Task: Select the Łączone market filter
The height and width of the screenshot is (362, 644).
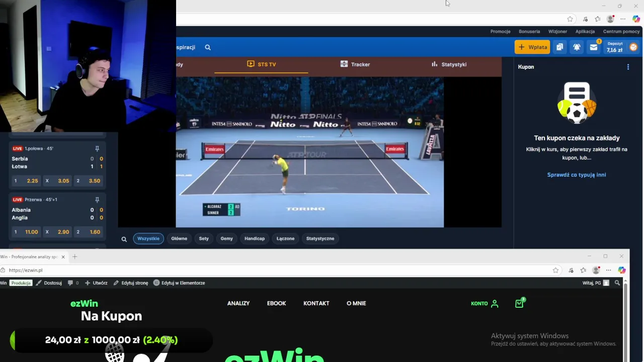Action: (285, 239)
